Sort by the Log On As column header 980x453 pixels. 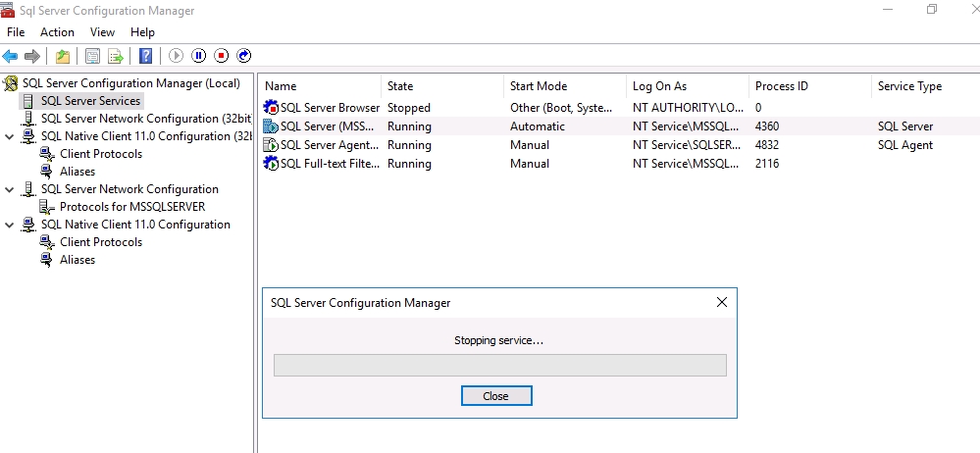[688, 86]
